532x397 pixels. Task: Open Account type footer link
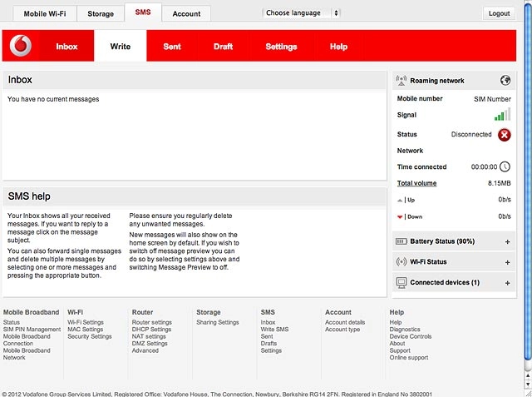pos(342,330)
